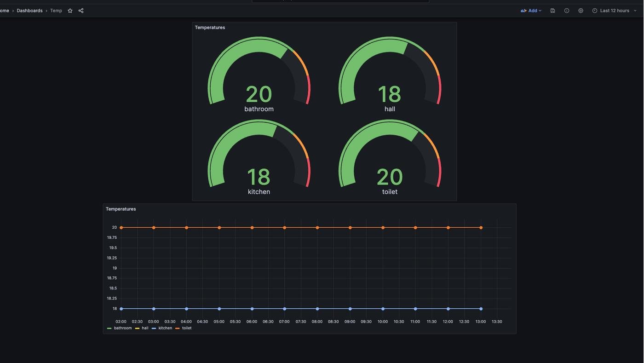Click the save dashboard icon
Viewport: 644px width, 363px height.
click(552, 11)
